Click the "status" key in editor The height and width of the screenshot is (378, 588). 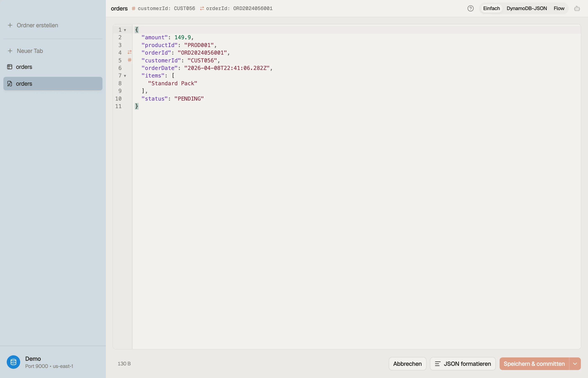(x=155, y=99)
